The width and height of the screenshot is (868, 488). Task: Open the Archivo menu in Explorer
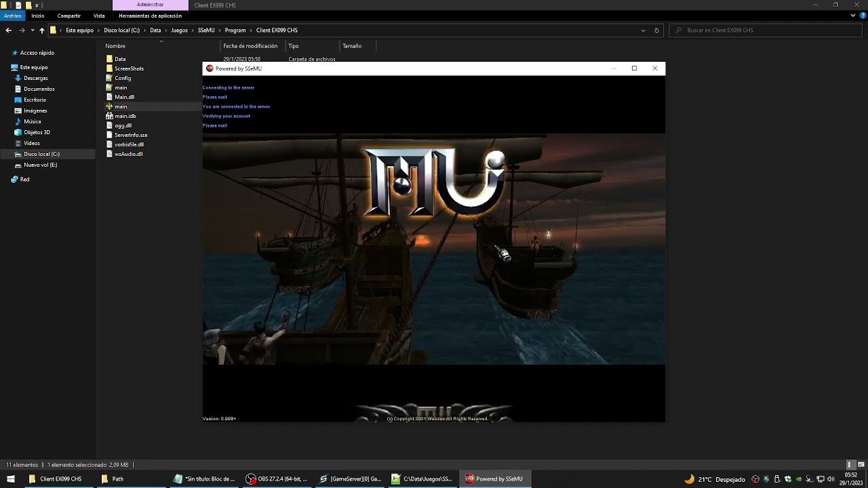click(12, 16)
